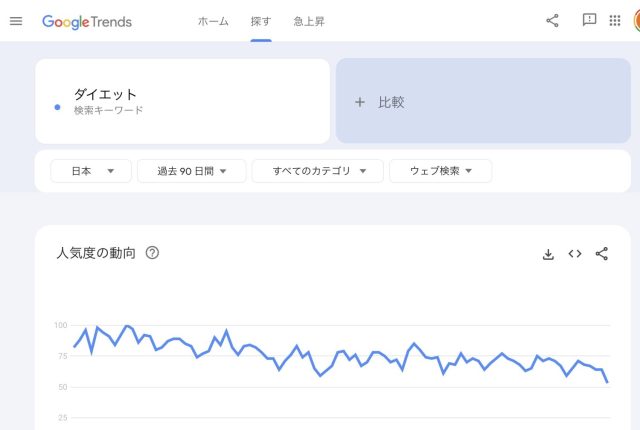
Task: Open the send feedback icon
Action: coord(589,20)
